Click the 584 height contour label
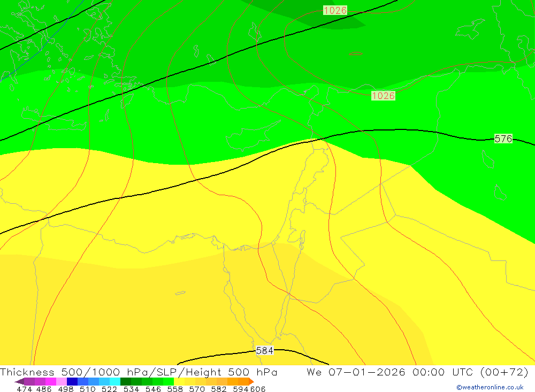535x392 pixels. [264, 350]
